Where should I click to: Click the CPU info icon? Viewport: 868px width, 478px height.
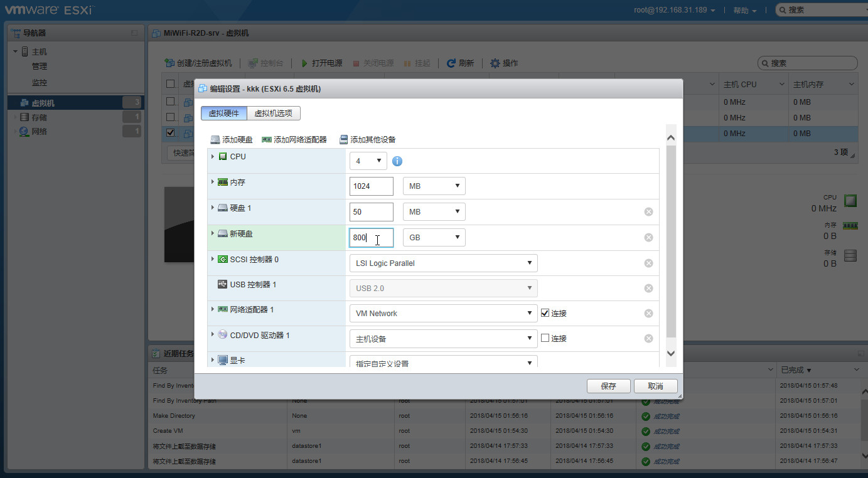(x=397, y=161)
